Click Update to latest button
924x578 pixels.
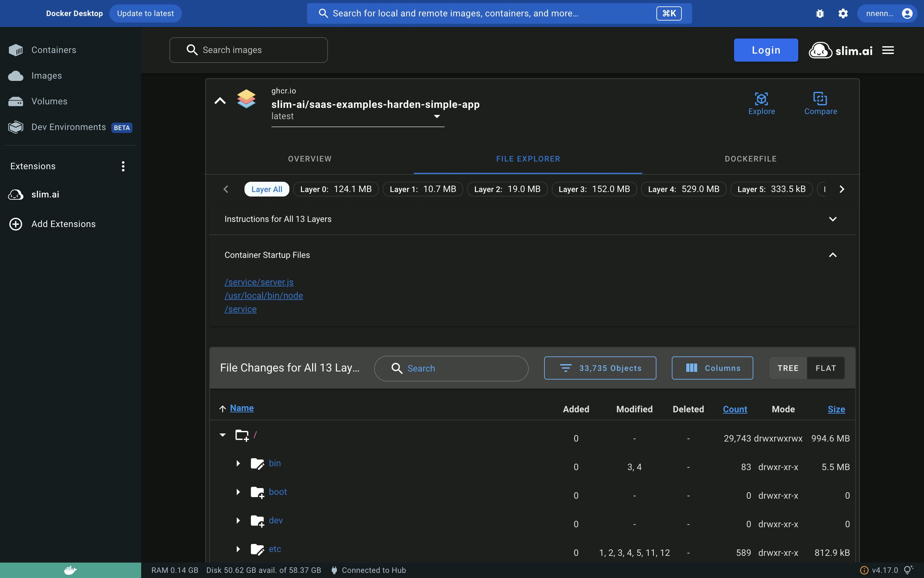click(x=145, y=13)
